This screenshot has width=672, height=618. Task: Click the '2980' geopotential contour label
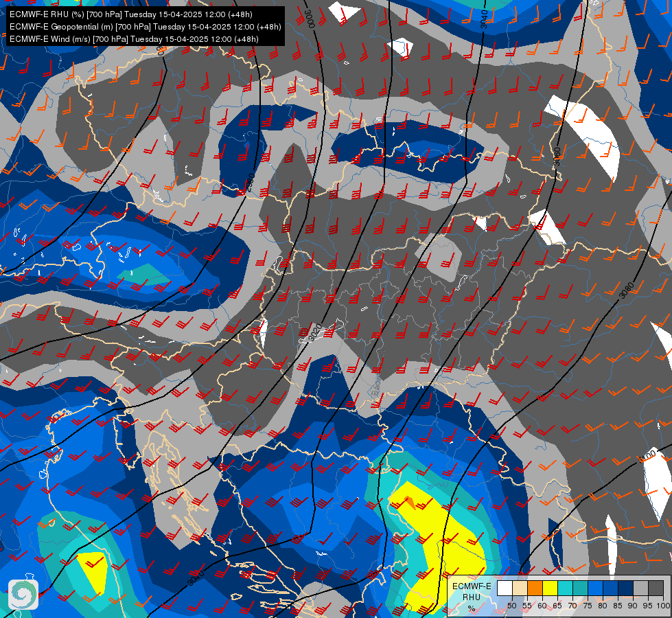pyautogui.click(x=251, y=181)
